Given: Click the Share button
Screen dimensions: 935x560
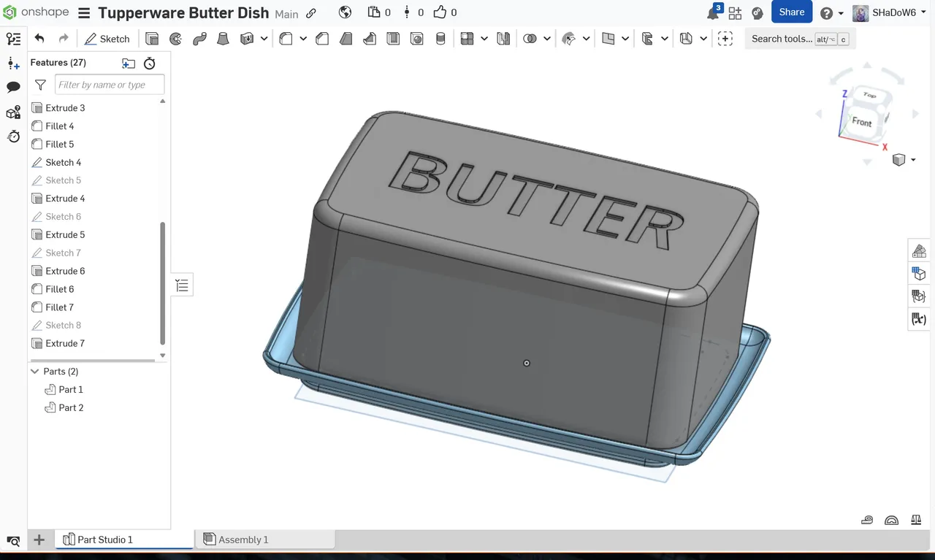Looking at the screenshot, I should (x=791, y=12).
